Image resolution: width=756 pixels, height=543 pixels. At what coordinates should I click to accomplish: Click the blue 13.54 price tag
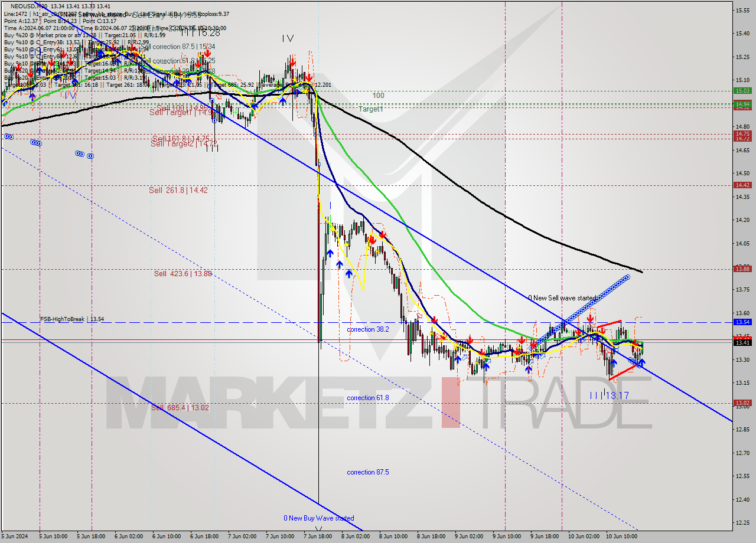tap(742, 322)
